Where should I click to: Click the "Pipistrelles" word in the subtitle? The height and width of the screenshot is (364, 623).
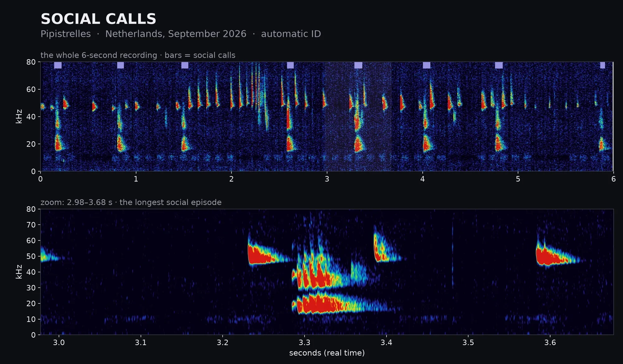pyautogui.click(x=66, y=34)
